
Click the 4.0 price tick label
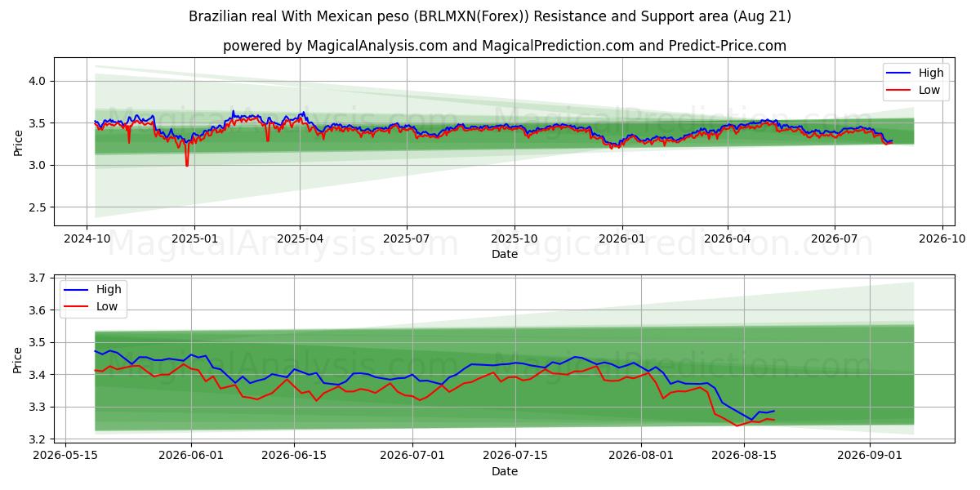(x=39, y=81)
